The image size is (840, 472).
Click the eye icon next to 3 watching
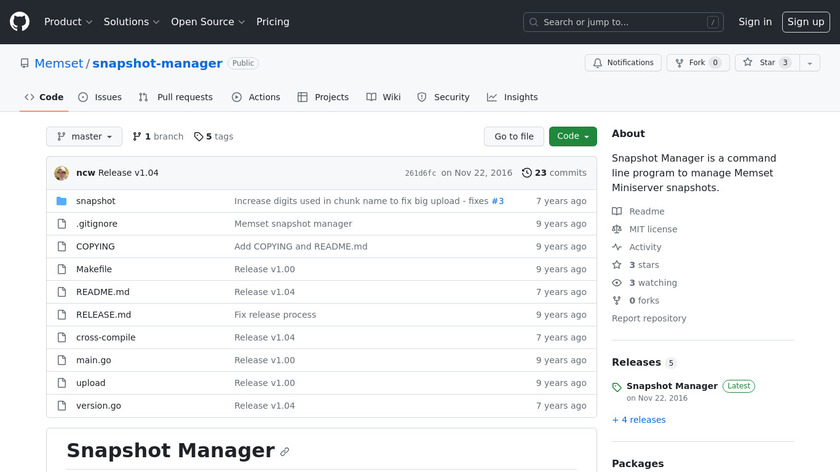click(x=617, y=282)
